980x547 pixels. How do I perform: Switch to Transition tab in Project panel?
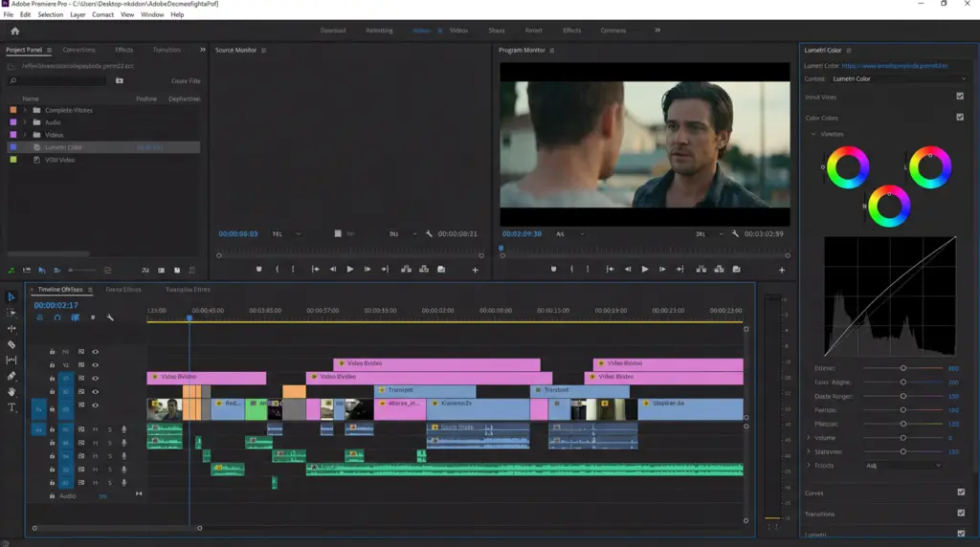[x=167, y=50]
